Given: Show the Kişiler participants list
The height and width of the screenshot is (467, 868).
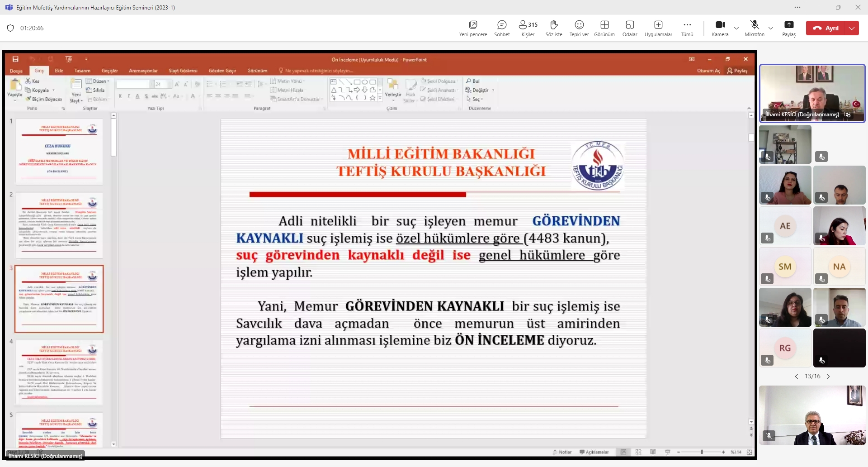Looking at the screenshot, I should [528, 28].
